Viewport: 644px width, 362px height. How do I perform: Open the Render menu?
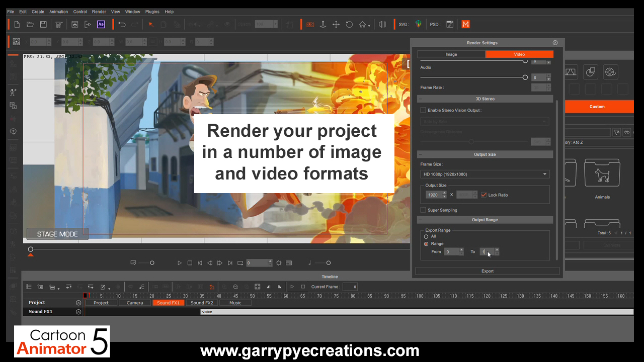(x=99, y=12)
